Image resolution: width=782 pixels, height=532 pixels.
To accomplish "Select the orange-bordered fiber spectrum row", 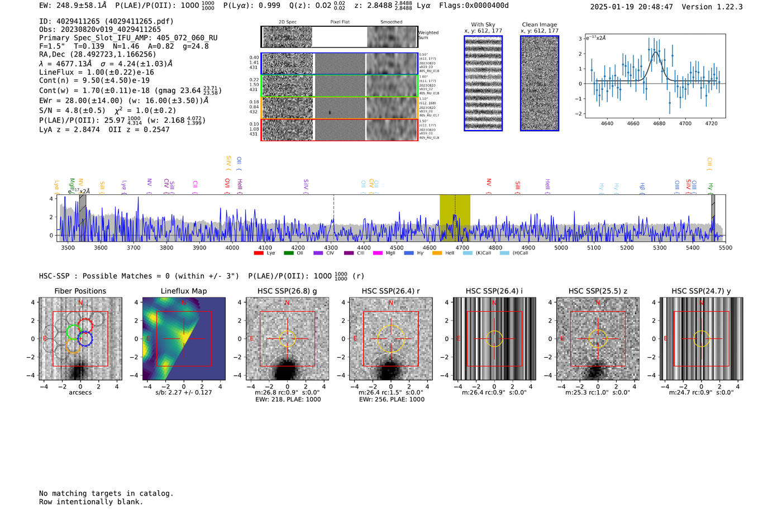I will click(x=339, y=107).
